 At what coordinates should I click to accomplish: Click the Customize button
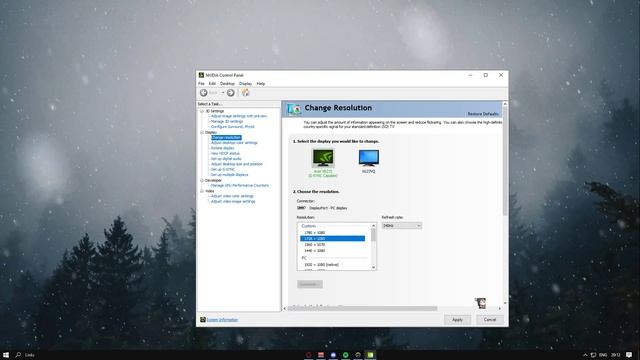pos(310,284)
